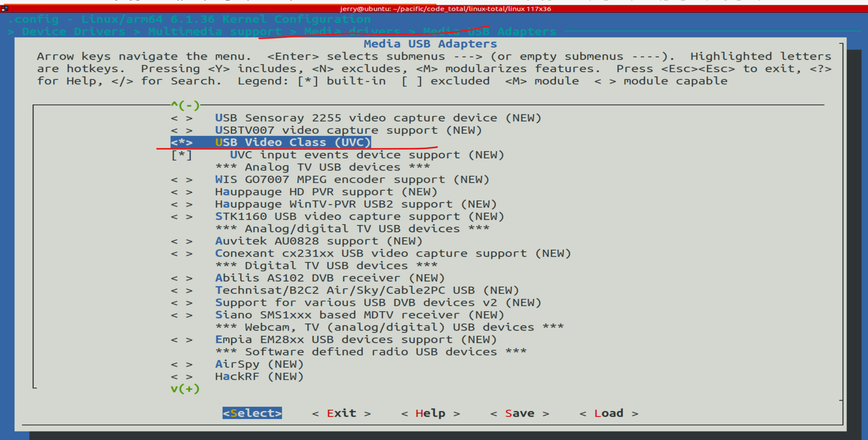The image size is (868, 440).
Task: Select the AirSpy menu entry
Action: pos(259,364)
